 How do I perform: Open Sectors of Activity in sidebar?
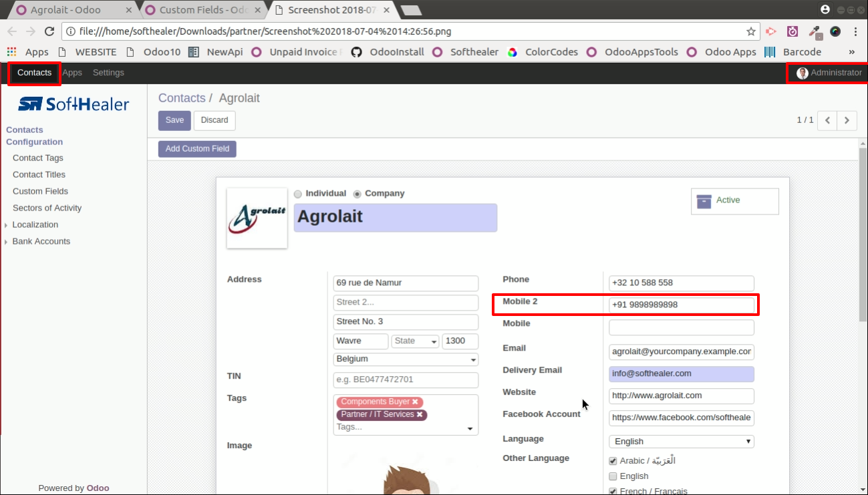[47, 208]
